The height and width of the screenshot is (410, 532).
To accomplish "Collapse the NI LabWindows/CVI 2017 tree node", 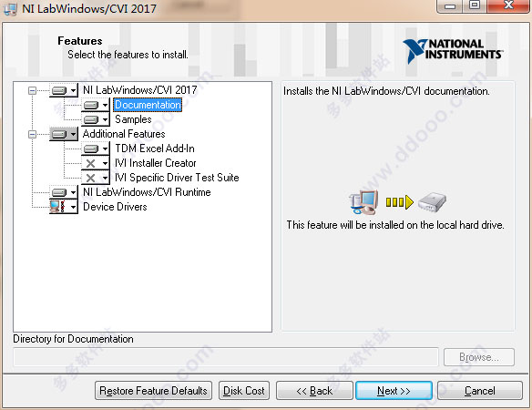I will click(x=32, y=90).
